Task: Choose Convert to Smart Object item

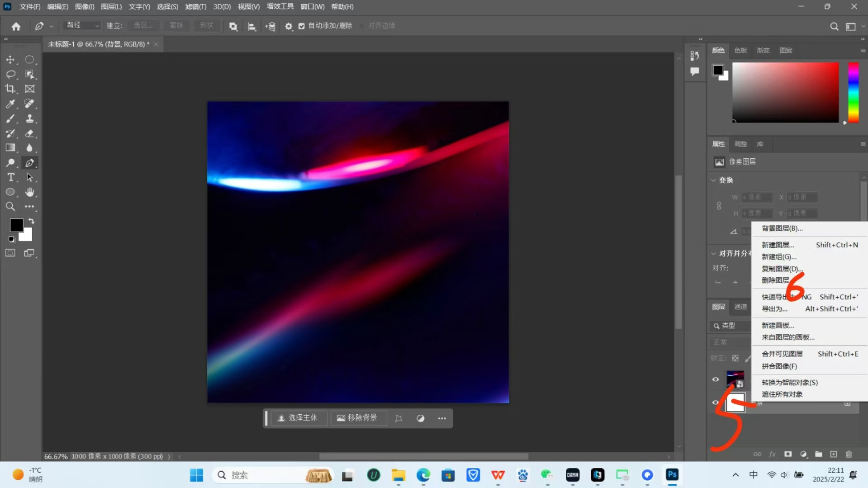Action: tap(810, 382)
